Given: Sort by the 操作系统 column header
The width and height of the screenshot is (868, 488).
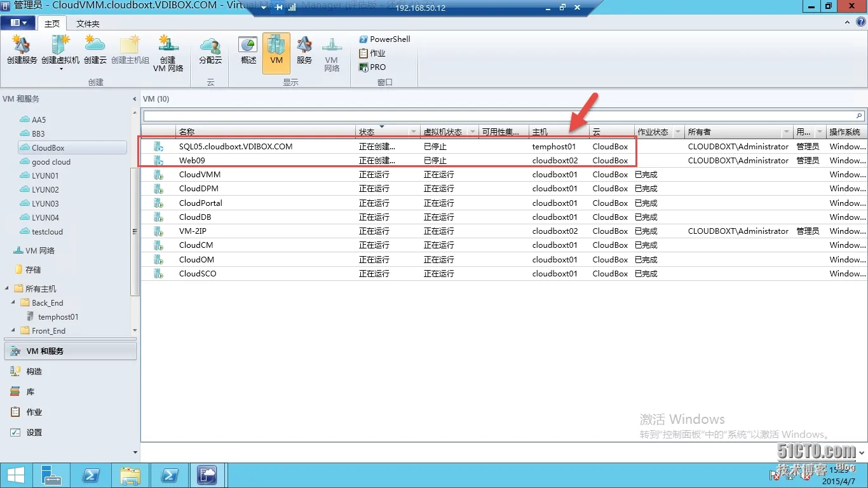Looking at the screenshot, I should click(x=846, y=132).
